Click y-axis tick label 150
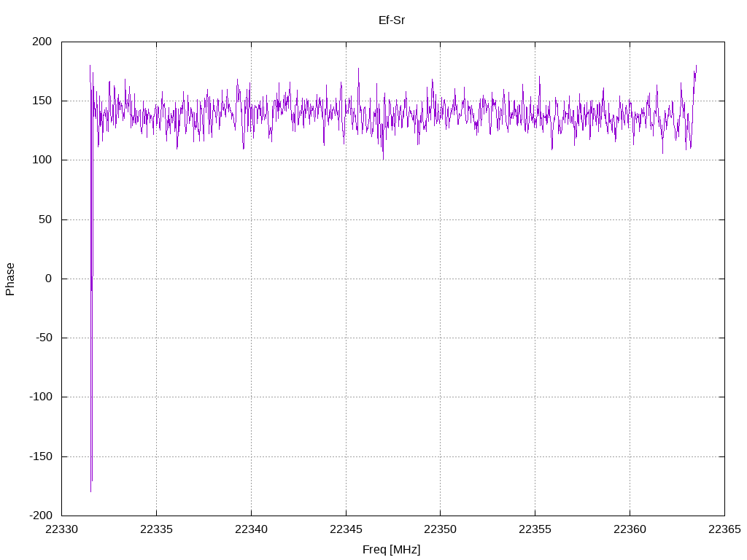747x560 pixels. click(x=42, y=101)
